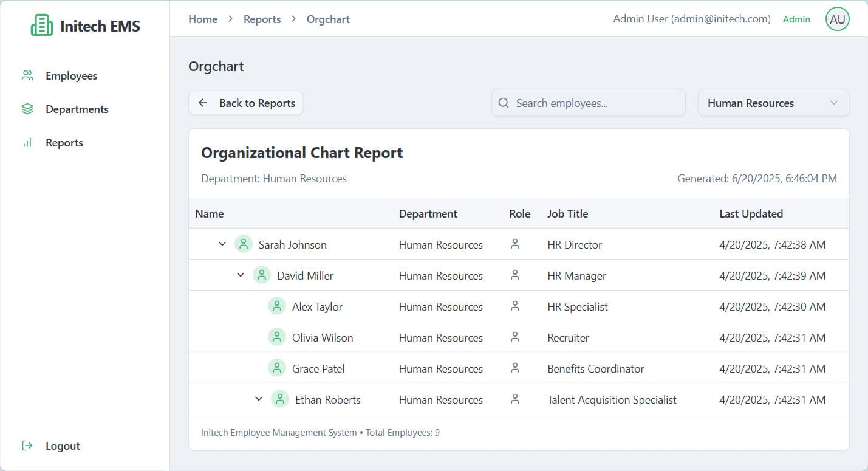
Task: Click the Organizational Chart Report heading
Action: coord(302,153)
